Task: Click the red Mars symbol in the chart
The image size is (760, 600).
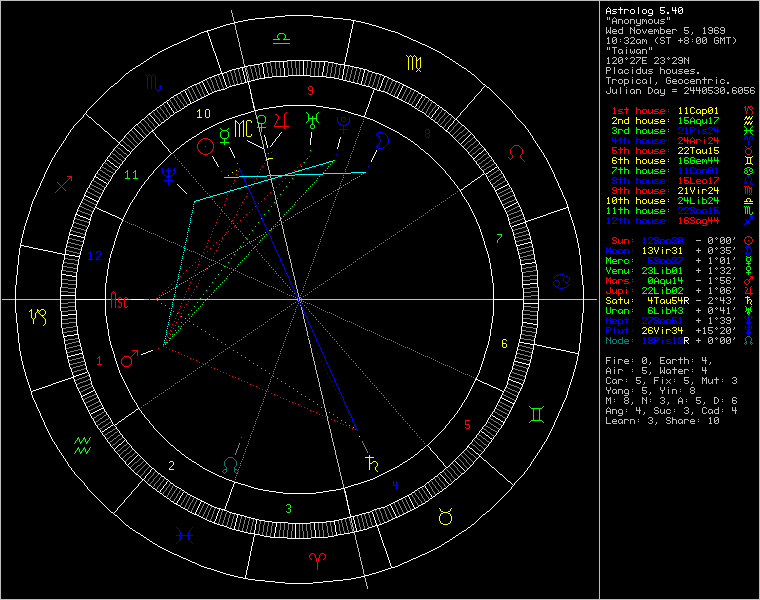Action: 129,358
